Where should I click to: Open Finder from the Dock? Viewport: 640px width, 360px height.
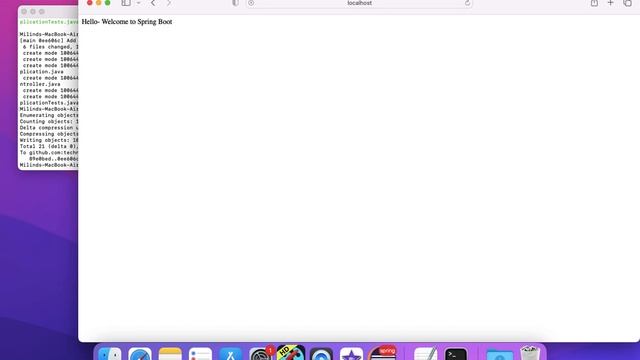pyautogui.click(x=110, y=354)
